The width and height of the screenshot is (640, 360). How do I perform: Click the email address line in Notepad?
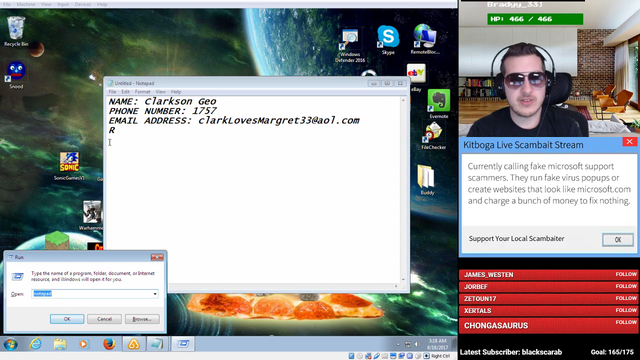(x=234, y=121)
